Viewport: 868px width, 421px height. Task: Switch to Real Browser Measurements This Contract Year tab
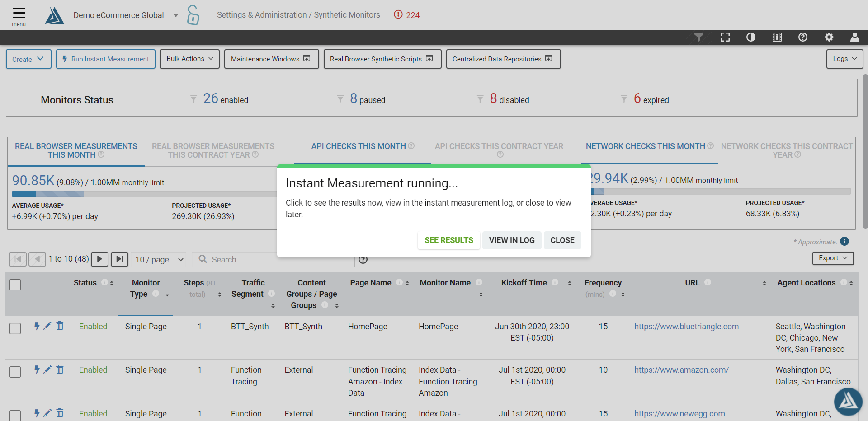(x=213, y=150)
